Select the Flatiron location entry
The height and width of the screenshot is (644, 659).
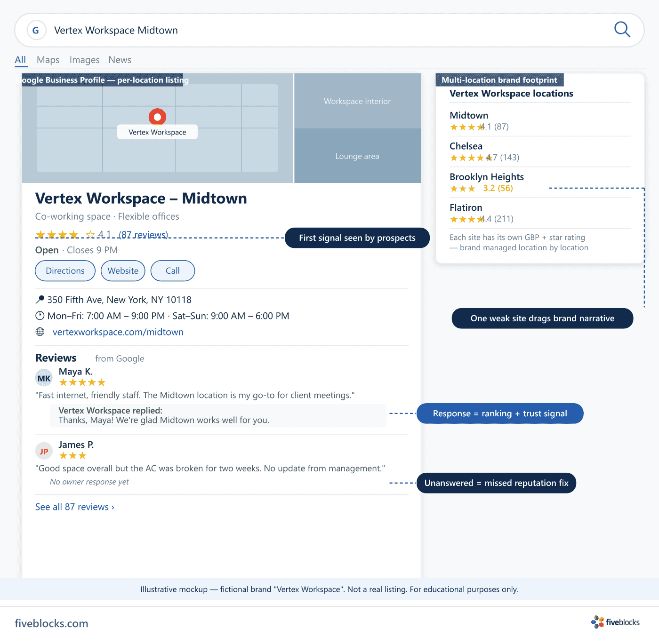[540, 213]
